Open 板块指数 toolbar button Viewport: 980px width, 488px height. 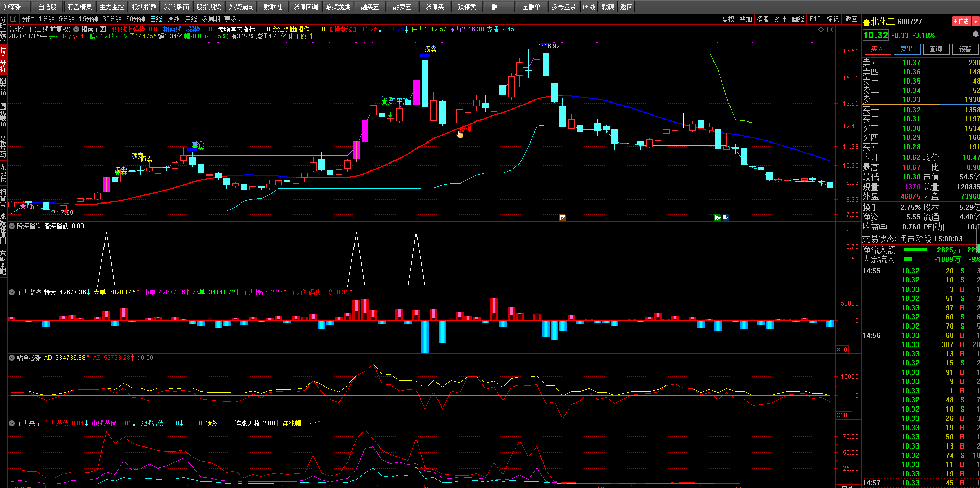tap(144, 7)
